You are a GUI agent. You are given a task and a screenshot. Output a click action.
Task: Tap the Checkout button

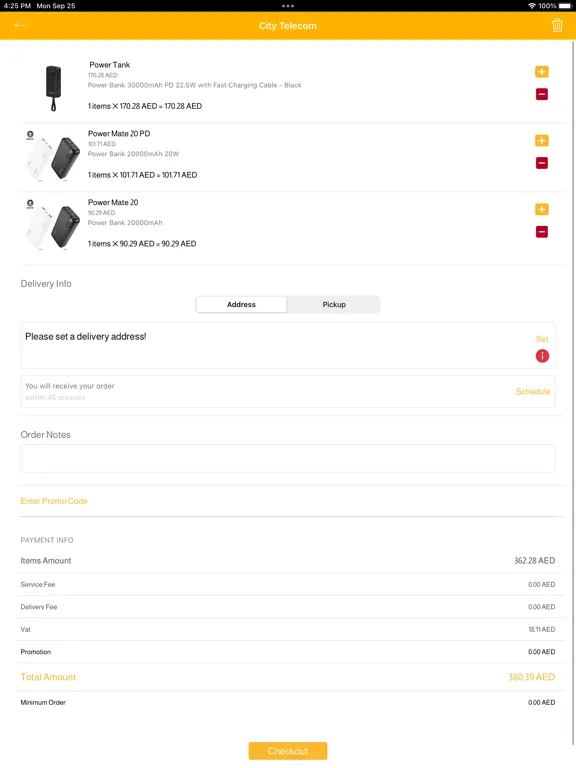point(288,751)
